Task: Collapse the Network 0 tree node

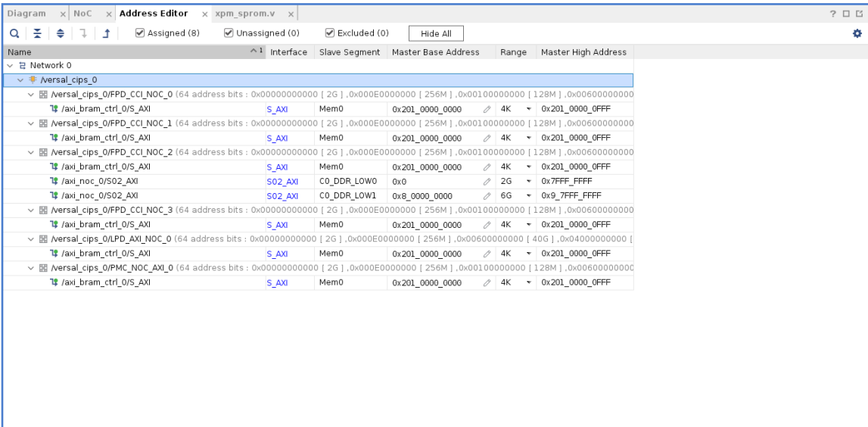Action: tap(11, 66)
